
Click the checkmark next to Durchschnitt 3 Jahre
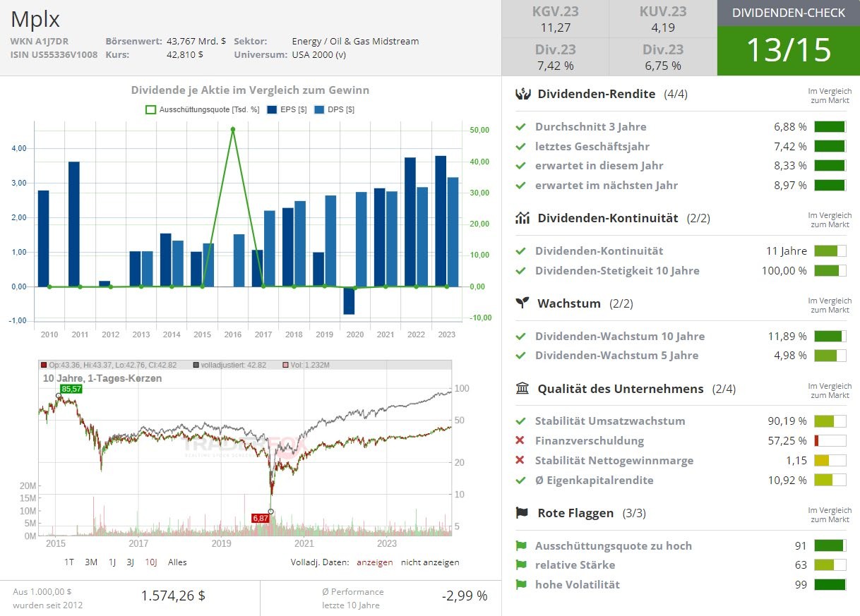pyautogui.click(x=520, y=127)
